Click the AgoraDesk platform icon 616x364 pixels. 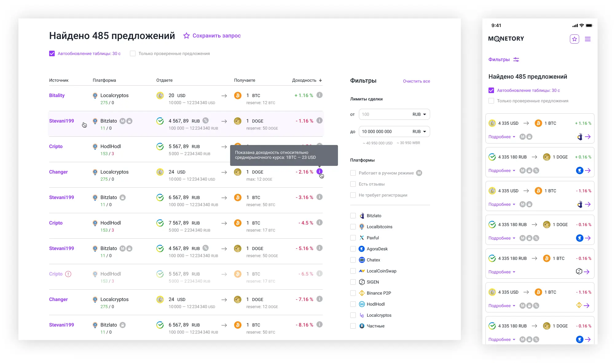tap(362, 249)
